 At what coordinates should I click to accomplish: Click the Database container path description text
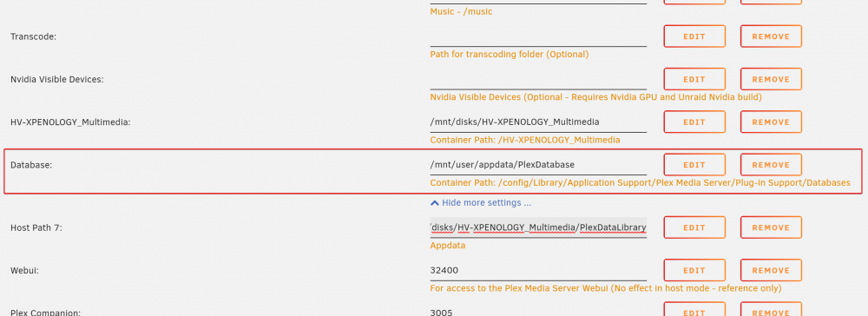coord(640,182)
